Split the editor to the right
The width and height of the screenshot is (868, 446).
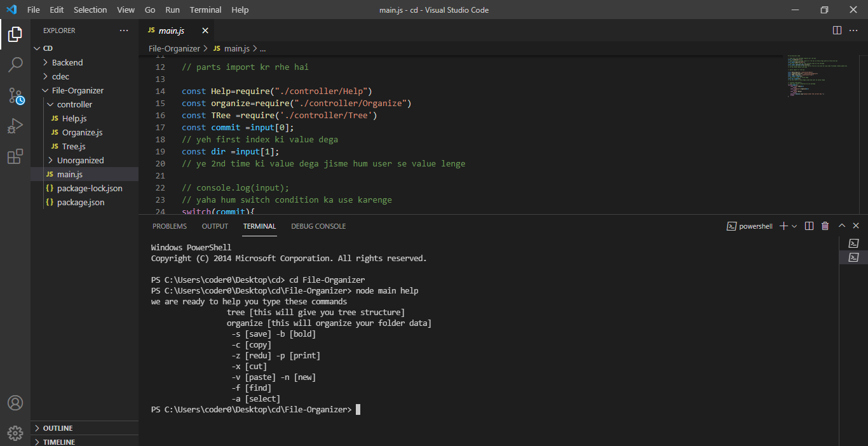pyautogui.click(x=837, y=30)
